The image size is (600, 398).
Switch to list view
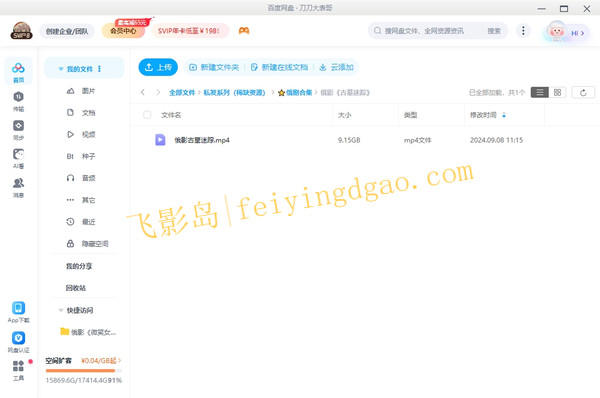pos(540,92)
